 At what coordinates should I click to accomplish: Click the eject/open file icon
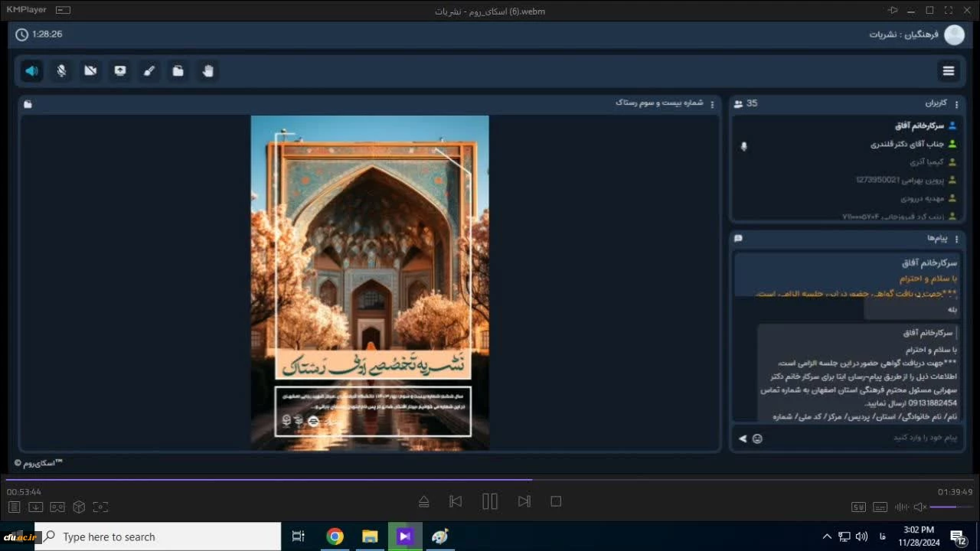click(423, 501)
